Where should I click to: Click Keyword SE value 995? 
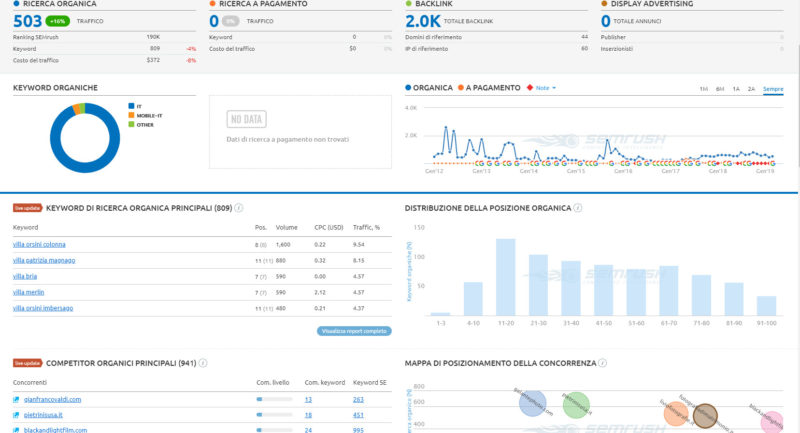pyautogui.click(x=358, y=430)
